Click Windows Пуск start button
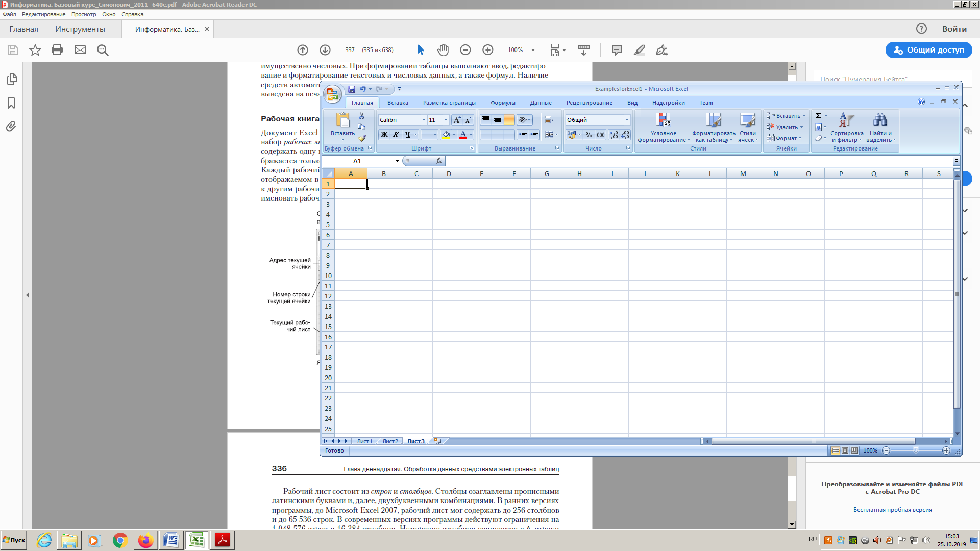Viewport: 980px width, 551px height. point(14,540)
